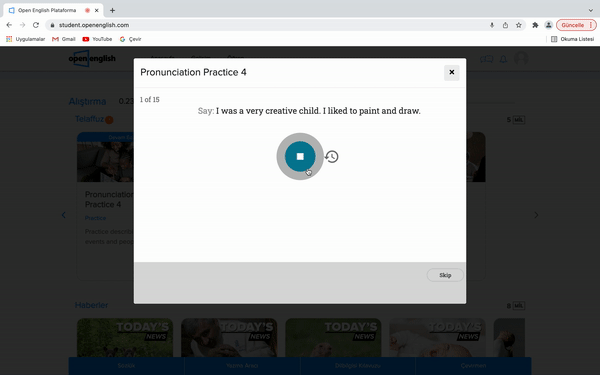The height and width of the screenshot is (375, 600).
Task: Open the Çevirmen translator tool
Action: click(473, 366)
